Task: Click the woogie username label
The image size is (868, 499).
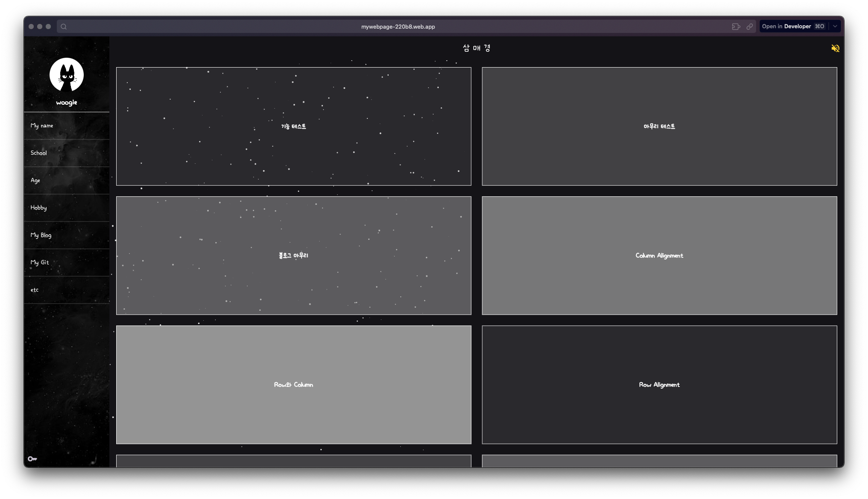Action: click(x=67, y=103)
